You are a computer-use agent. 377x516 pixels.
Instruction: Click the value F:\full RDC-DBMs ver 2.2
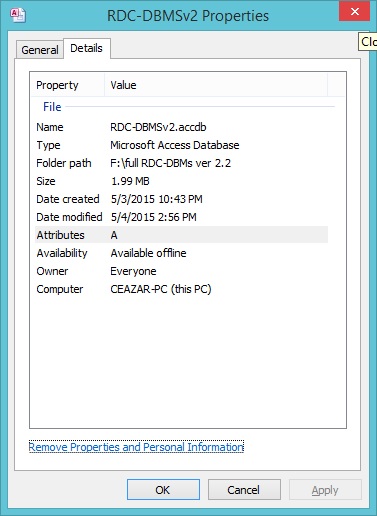pyautogui.click(x=171, y=163)
